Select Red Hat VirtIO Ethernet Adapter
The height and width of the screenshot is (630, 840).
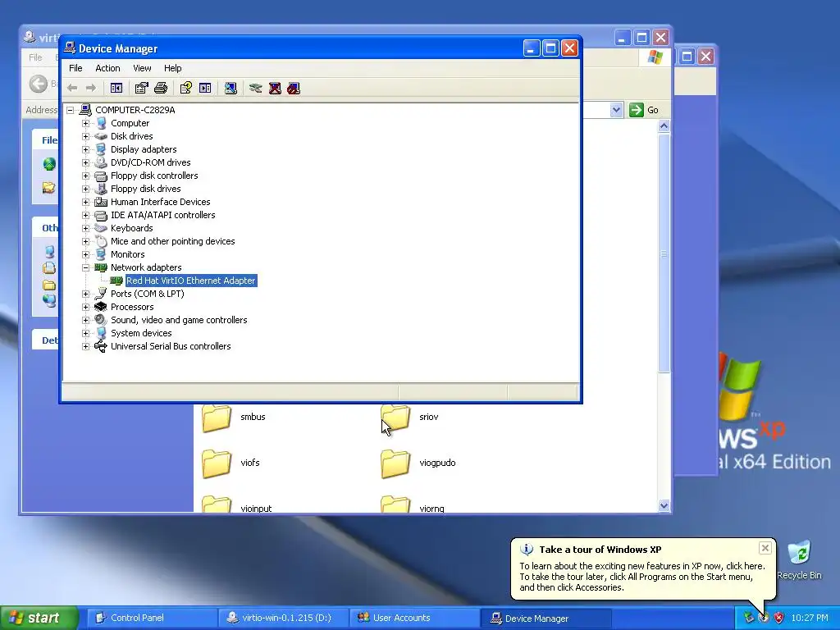click(x=190, y=281)
